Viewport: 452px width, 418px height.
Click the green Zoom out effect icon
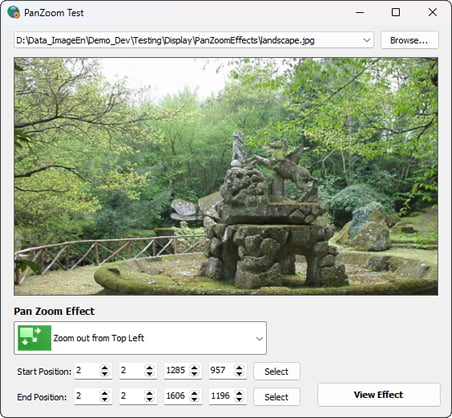(x=35, y=338)
